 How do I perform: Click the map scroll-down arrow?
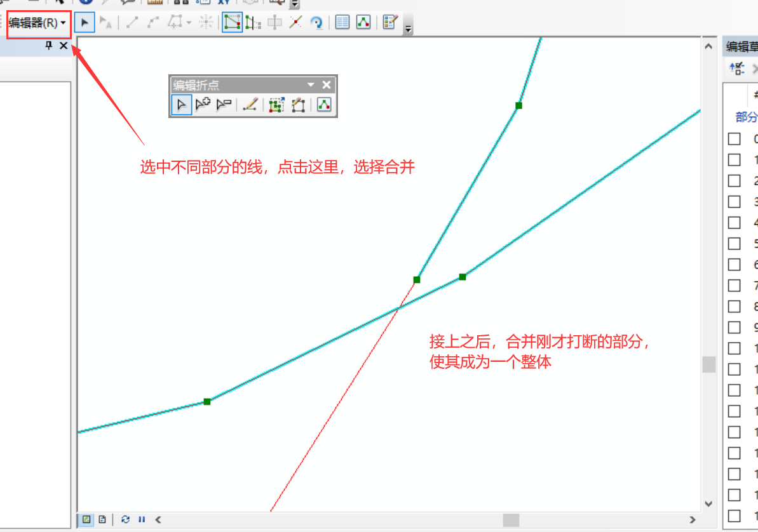tap(708, 504)
